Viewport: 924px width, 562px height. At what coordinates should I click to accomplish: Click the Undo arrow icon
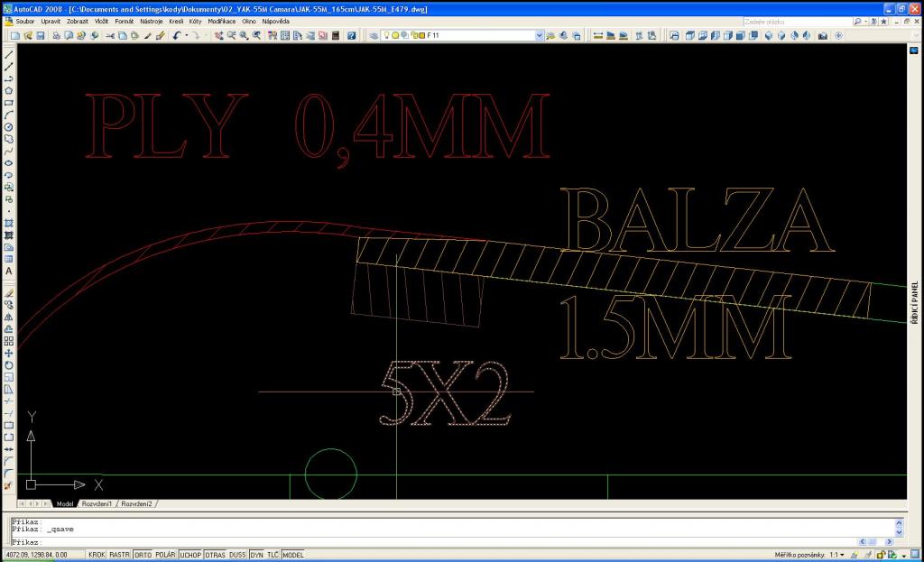176,36
